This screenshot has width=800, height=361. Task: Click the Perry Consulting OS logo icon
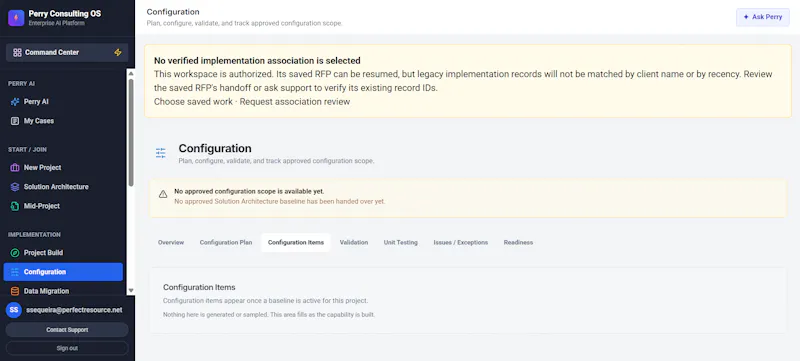(x=16, y=18)
